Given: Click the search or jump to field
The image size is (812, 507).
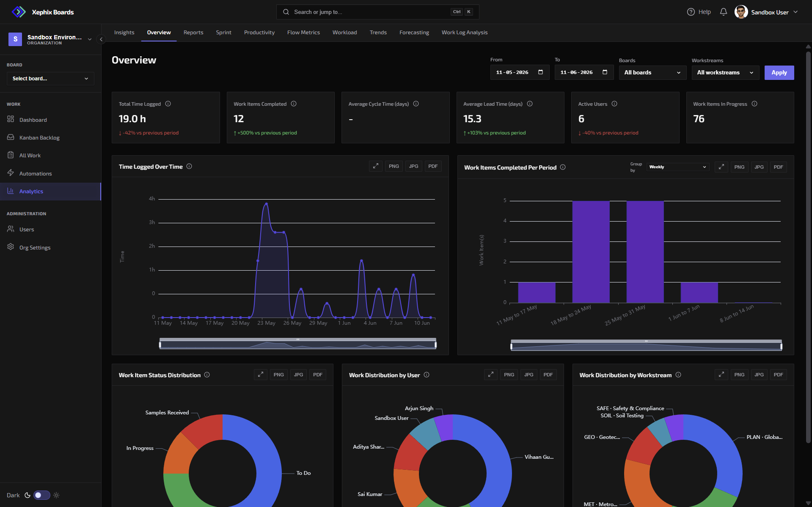Looking at the screenshot, I should pos(377,12).
